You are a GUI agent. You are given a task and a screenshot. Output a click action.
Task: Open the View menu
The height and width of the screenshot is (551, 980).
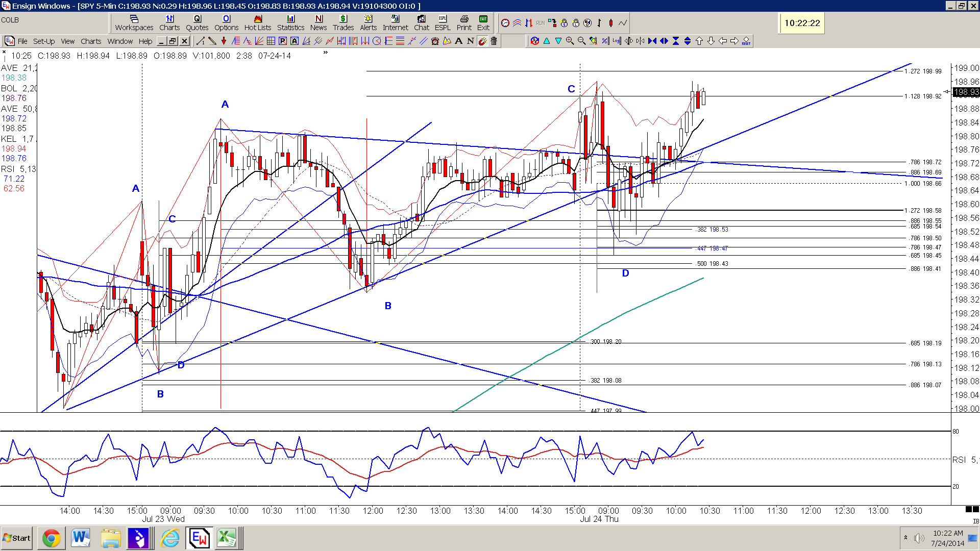68,41
